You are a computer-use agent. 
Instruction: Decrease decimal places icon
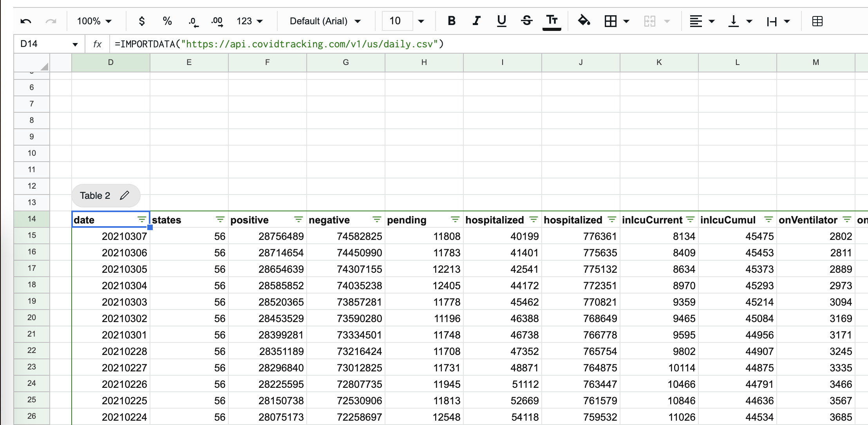(x=193, y=22)
